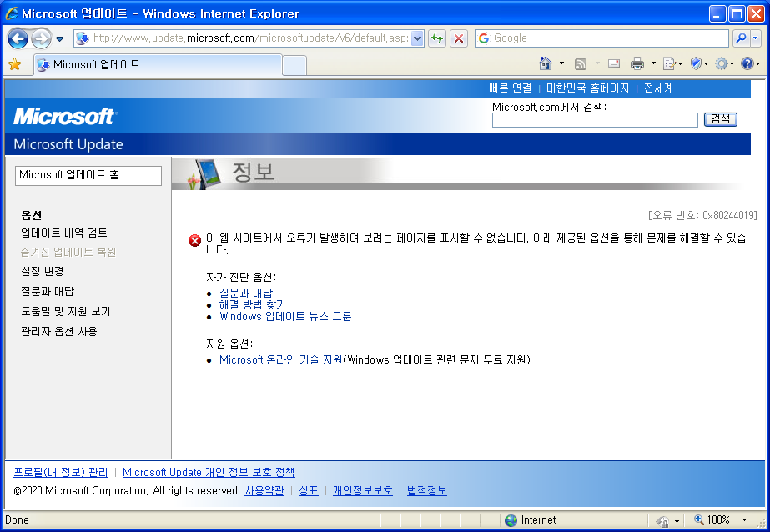Image resolution: width=770 pixels, height=532 pixels.
Task: Click the Read Mail envelope icon
Action: point(614,63)
